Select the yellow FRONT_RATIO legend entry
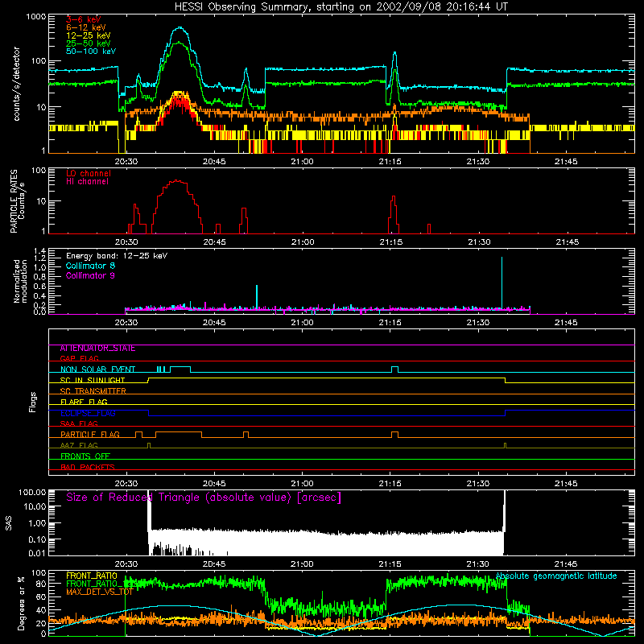 click(x=92, y=576)
